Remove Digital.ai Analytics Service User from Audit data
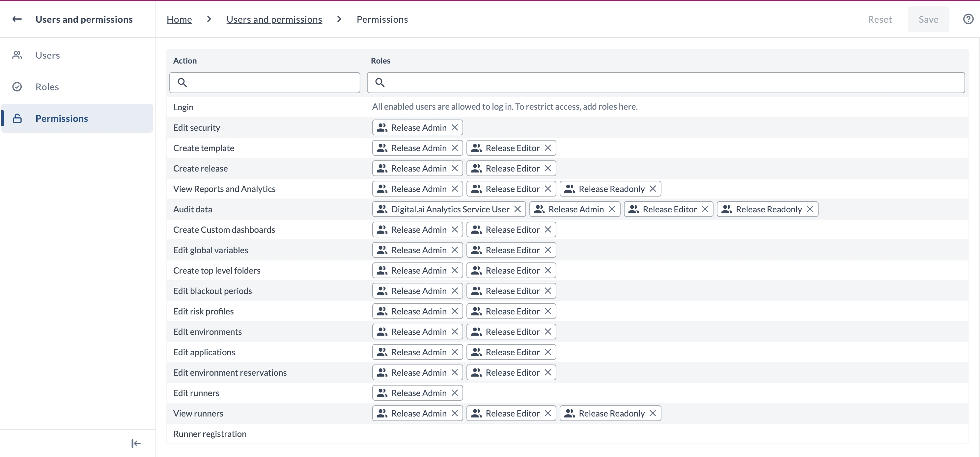Screen dimensions: 980x457 click(x=518, y=209)
